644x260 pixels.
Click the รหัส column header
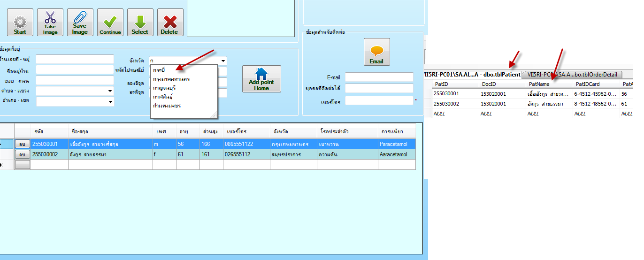point(49,131)
